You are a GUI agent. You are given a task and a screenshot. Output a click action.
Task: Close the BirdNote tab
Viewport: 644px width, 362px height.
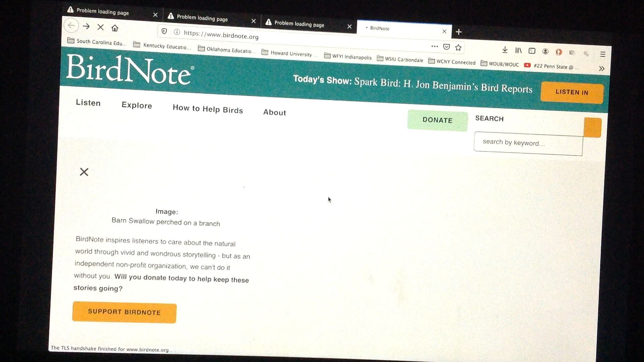(444, 31)
